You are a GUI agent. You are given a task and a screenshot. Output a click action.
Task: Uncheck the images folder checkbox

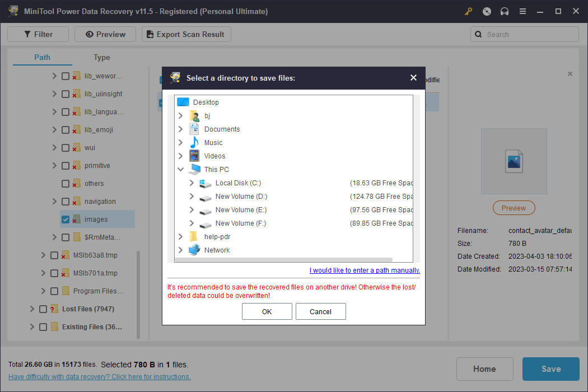(x=66, y=220)
